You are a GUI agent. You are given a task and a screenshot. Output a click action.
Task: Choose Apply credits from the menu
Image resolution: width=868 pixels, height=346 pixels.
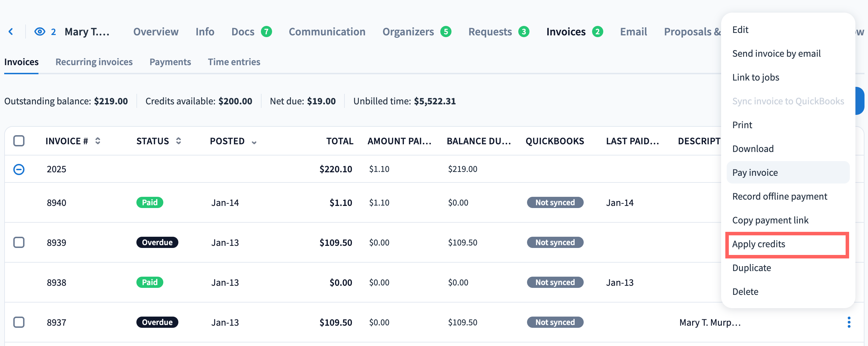[x=759, y=244]
